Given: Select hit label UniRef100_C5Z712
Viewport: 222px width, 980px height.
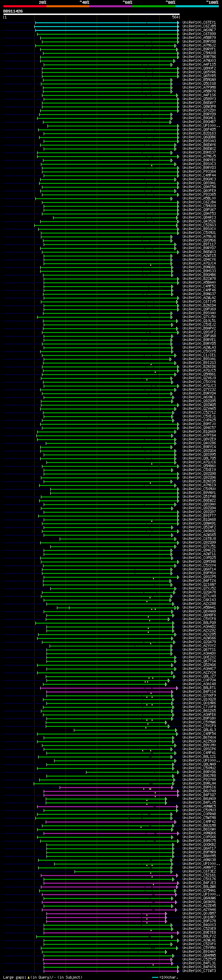Looking at the screenshot, I should point(199,412).
